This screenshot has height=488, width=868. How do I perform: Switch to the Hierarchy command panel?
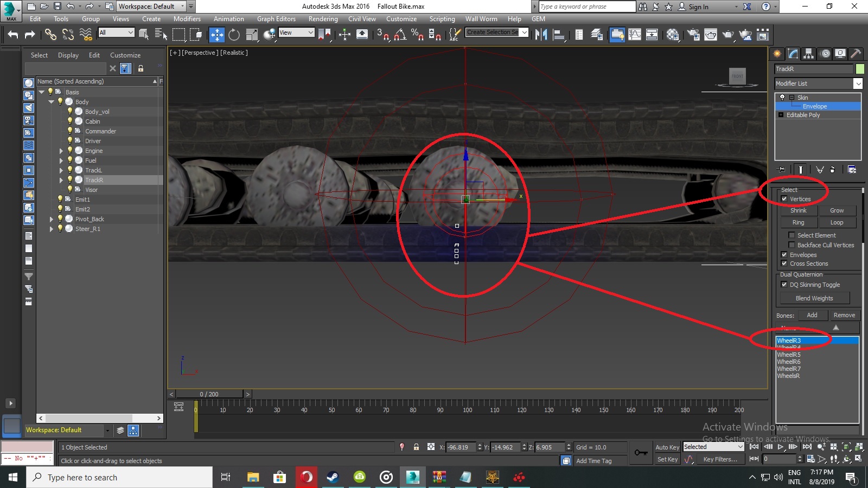pyautogui.click(x=809, y=54)
